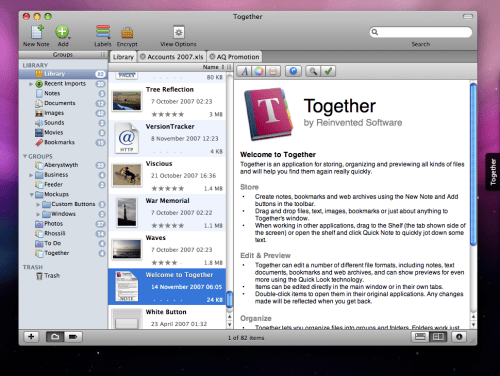Click the plus button at bottom left
Image resolution: width=500 pixels, height=376 pixels.
coord(31,337)
